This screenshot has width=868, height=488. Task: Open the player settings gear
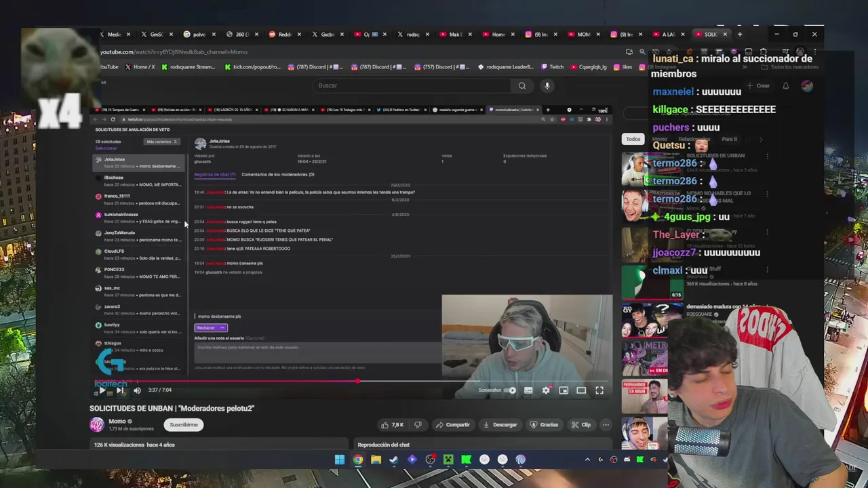pyautogui.click(x=546, y=390)
